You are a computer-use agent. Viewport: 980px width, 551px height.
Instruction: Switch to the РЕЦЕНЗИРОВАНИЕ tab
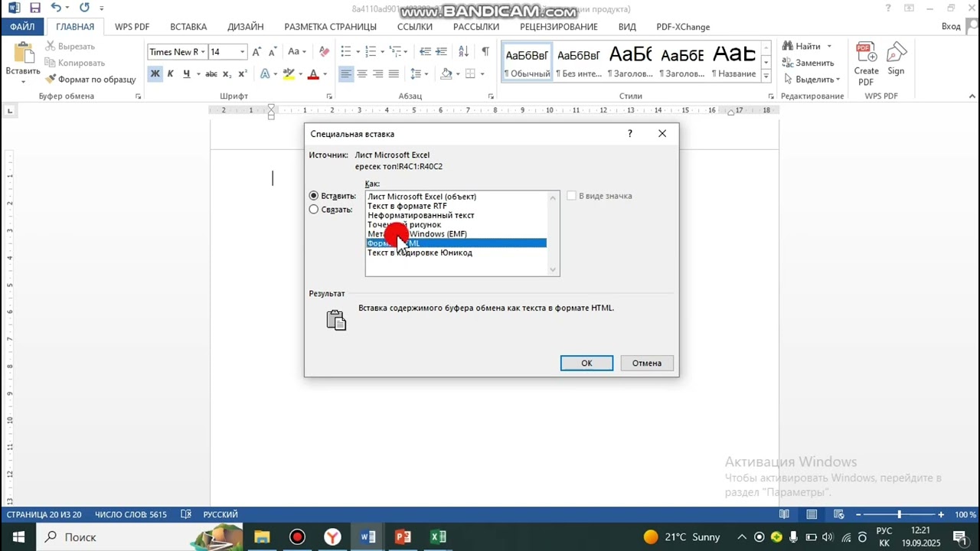pos(559,26)
